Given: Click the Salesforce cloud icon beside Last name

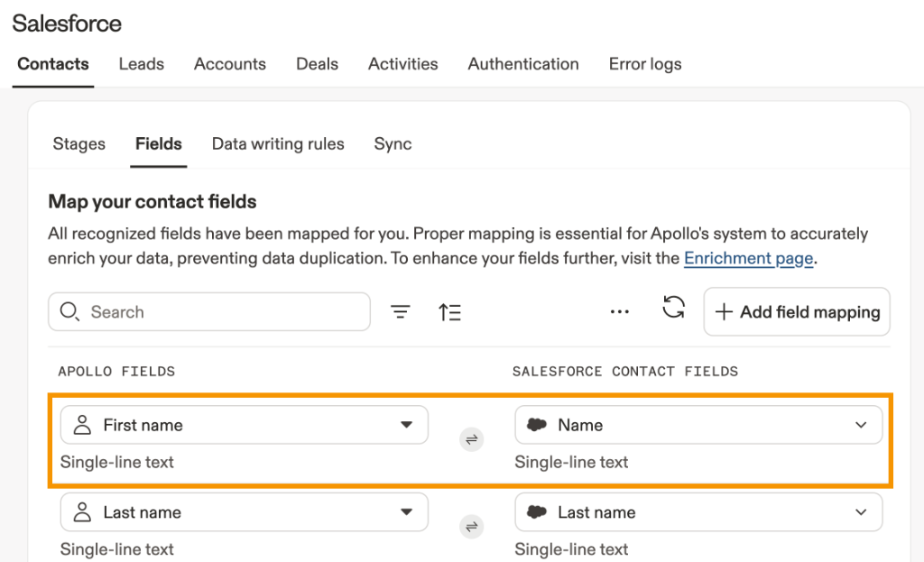Looking at the screenshot, I should pos(536,511).
